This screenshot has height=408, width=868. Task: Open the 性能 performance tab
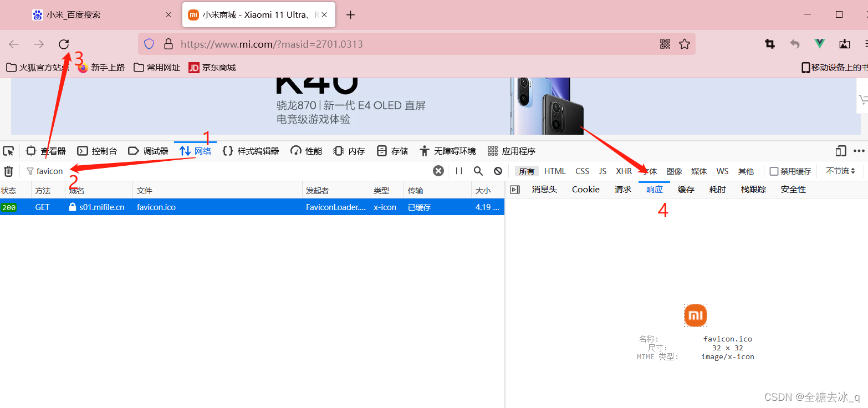pyautogui.click(x=307, y=151)
